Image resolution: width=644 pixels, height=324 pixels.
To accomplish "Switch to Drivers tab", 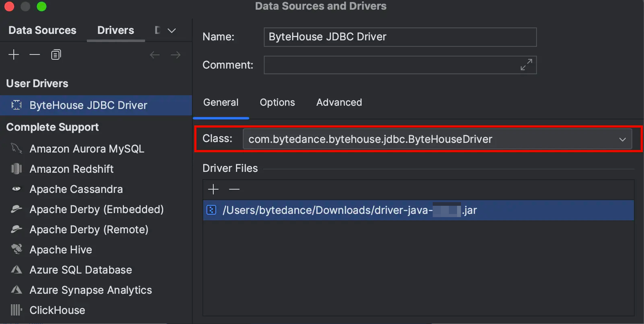I will coord(116,30).
